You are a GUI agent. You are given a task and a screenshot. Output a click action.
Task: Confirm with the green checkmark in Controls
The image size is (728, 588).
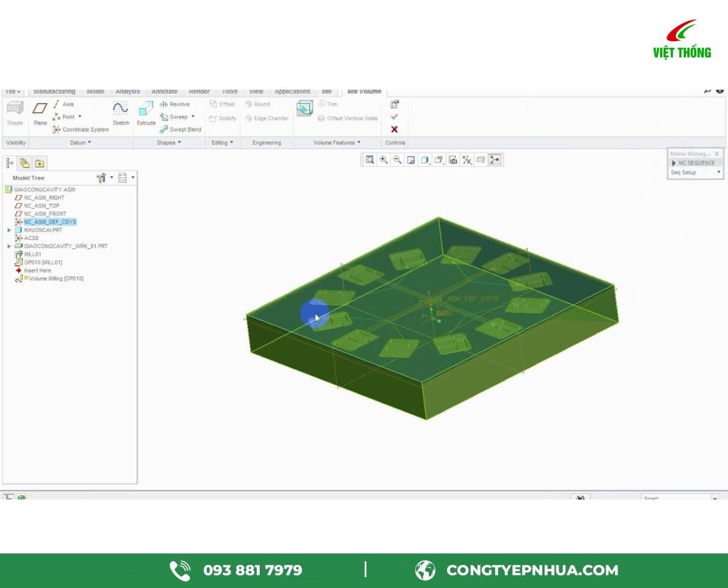394,117
